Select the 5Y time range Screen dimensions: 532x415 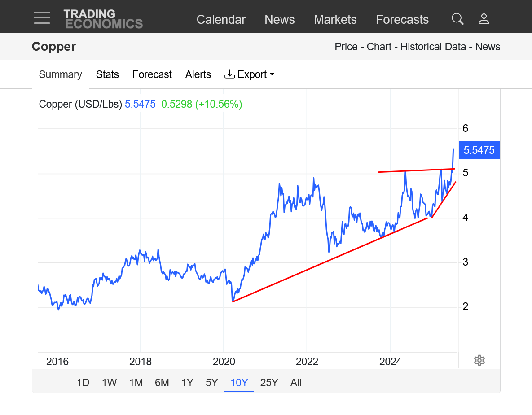(212, 383)
